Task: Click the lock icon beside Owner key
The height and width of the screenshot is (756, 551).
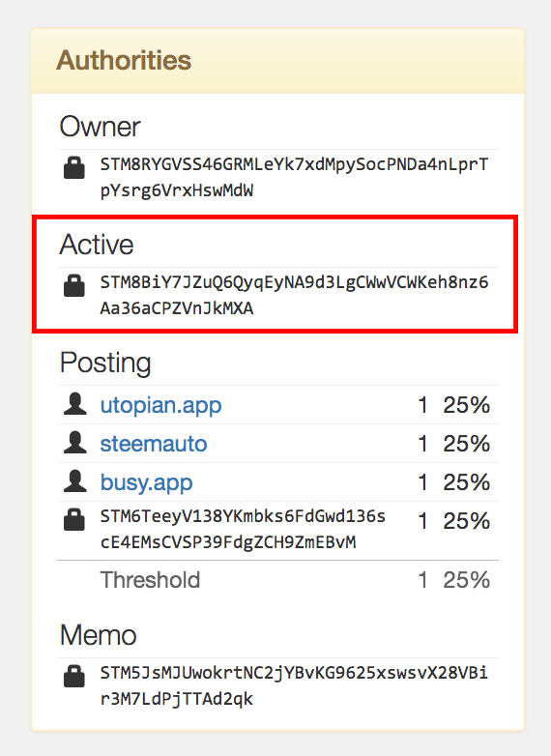Action: click(74, 167)
